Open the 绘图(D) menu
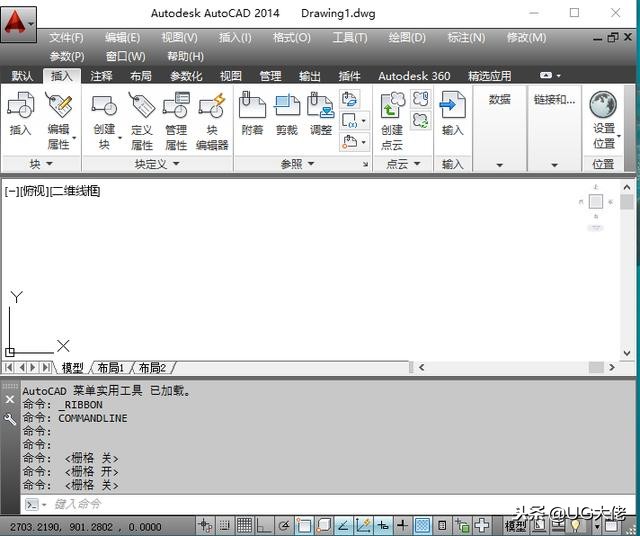Viewport: 640px width, 536px height. [x=407, y=38]
